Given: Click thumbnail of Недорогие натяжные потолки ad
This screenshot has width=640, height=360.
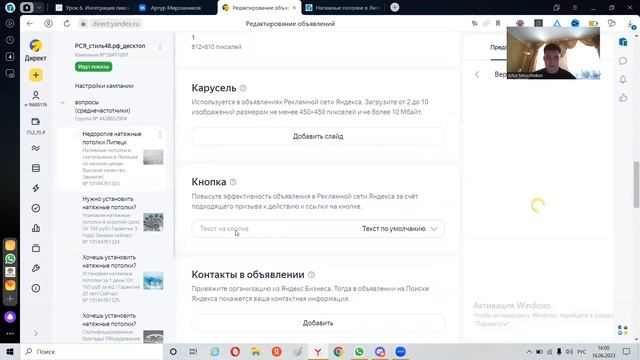Looking at the screenshot, I should coord(153,157).
